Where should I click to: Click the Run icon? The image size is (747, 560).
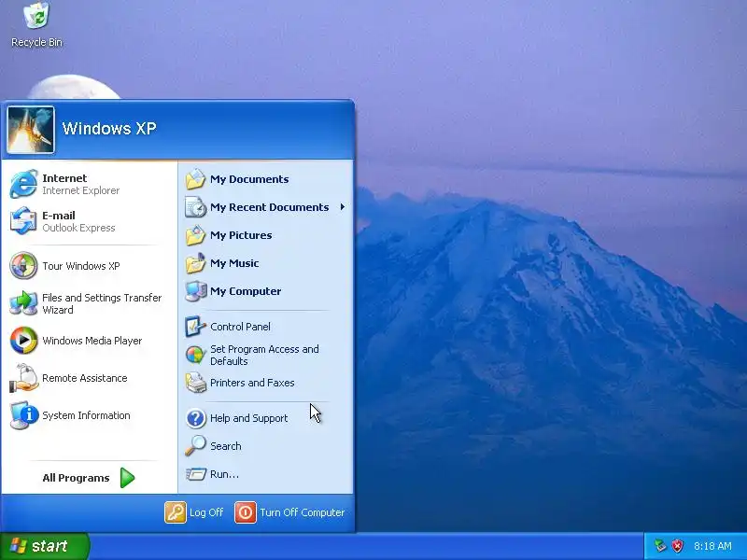pyautogui.click(x=195, y=474)
